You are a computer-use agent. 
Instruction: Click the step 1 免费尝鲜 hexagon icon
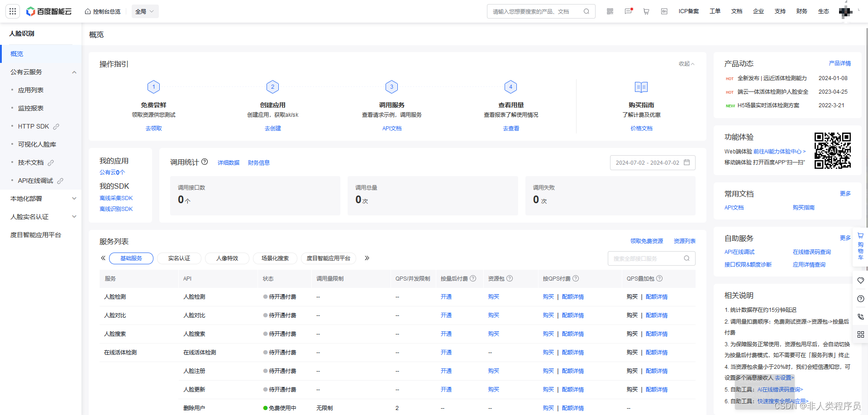[153, 87]
